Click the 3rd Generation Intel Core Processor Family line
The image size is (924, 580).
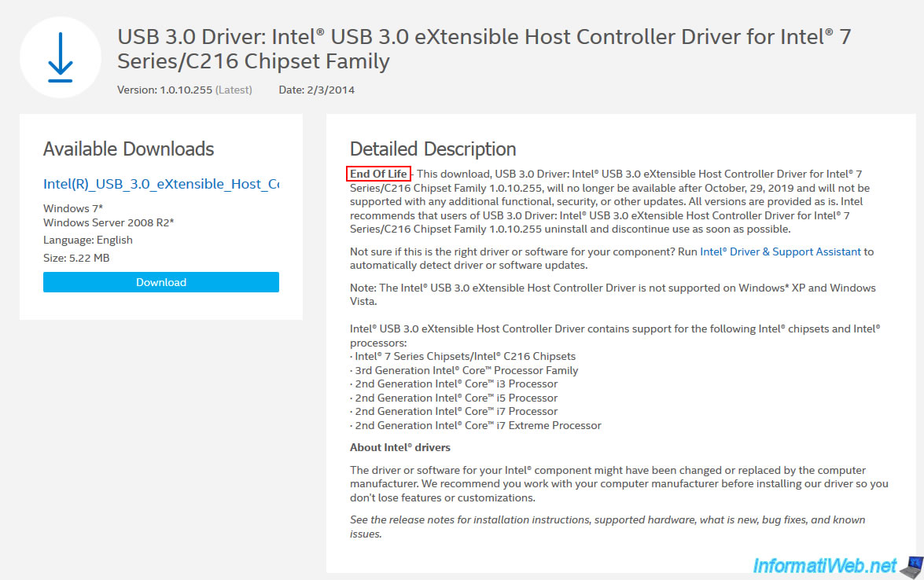click(464, 370)
